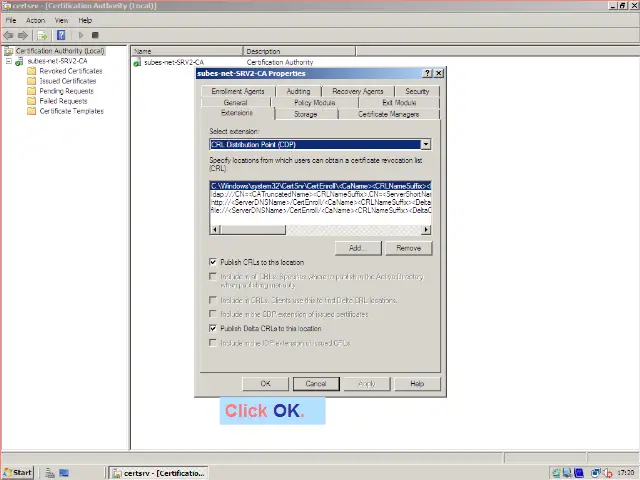640x480 pixels.
Task: Click the question mark help button in dialog title
Action: point(428,73)
